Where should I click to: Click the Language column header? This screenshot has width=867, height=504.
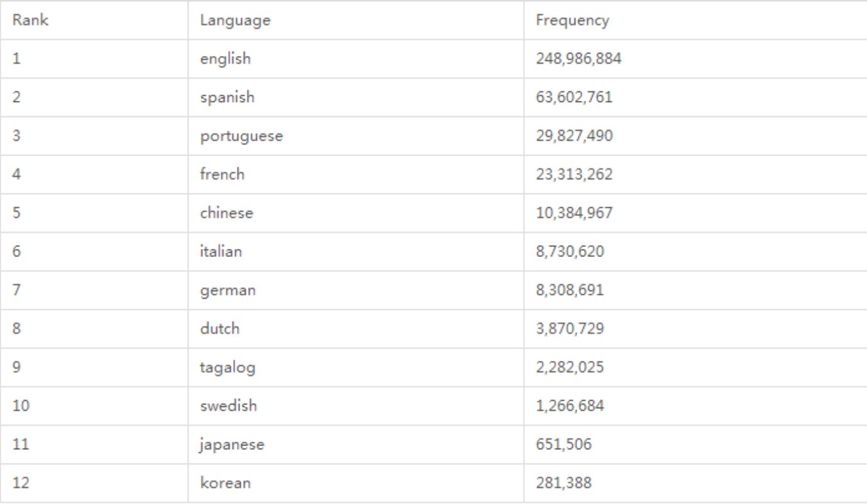pos(235,20)
